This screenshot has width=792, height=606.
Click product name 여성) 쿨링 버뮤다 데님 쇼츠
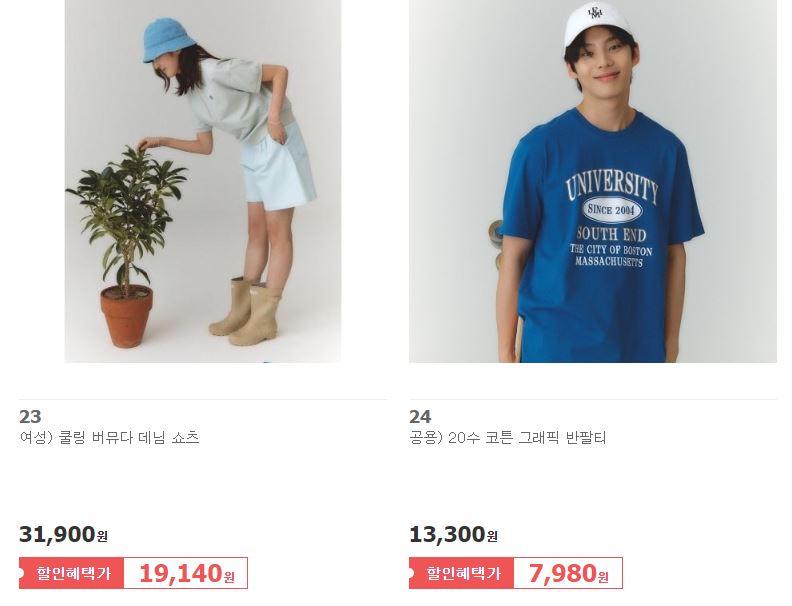[x=109, y=437]
